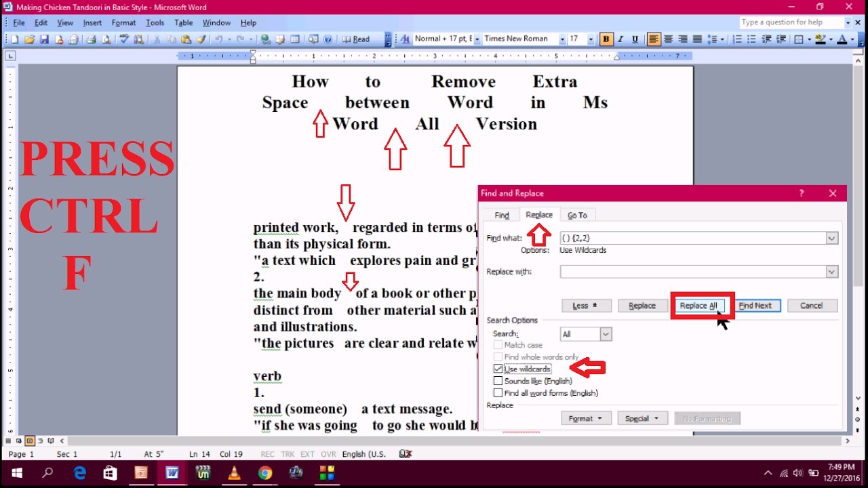Open Print Preview from toolbar

click(106, 39)
